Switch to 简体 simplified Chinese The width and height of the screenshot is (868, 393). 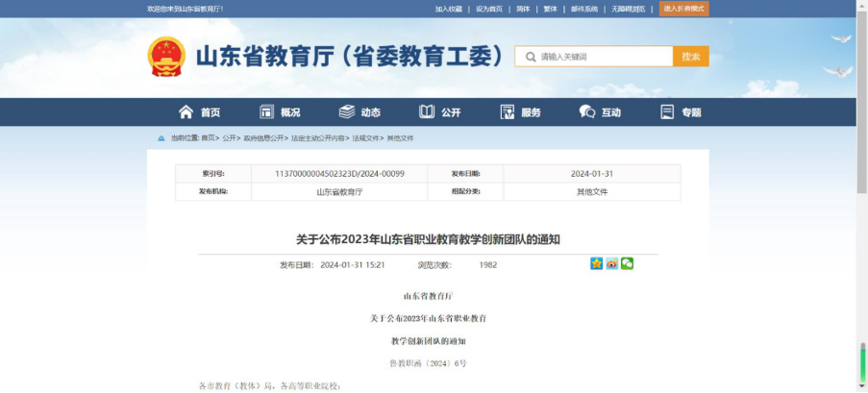pyautogui.click(x=523, y=9)
